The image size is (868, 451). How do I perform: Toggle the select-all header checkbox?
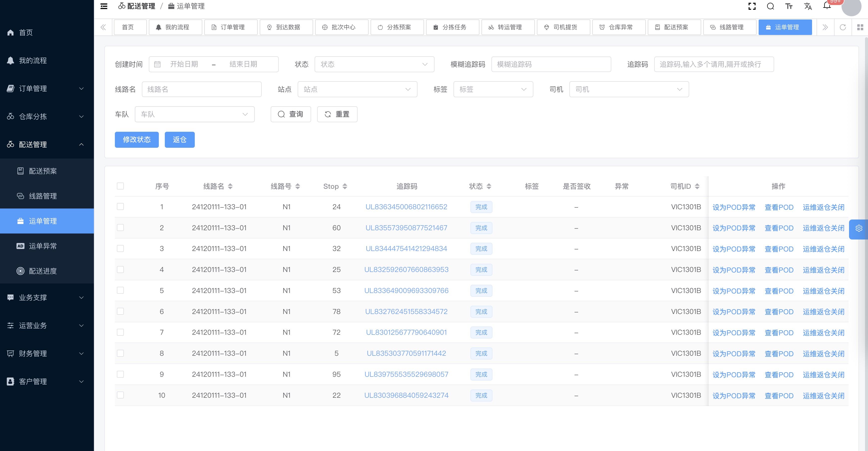pos(120,186)
